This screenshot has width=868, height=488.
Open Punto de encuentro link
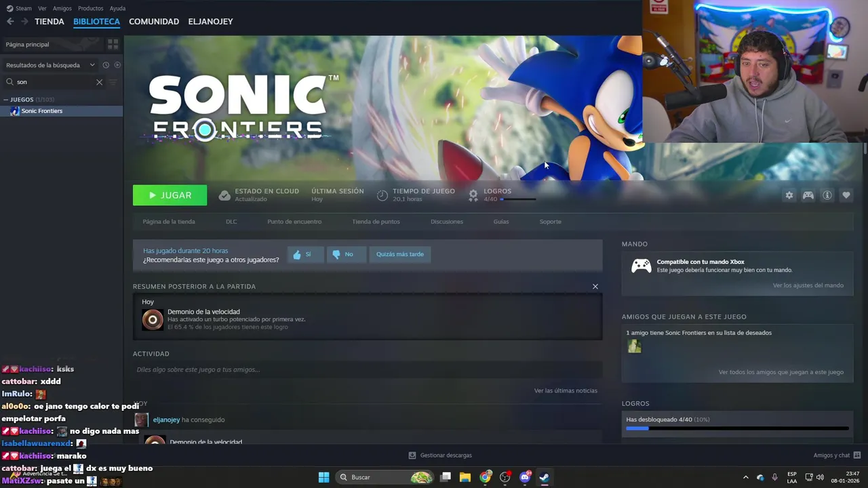pyautogui.click(x=294, y=222)
